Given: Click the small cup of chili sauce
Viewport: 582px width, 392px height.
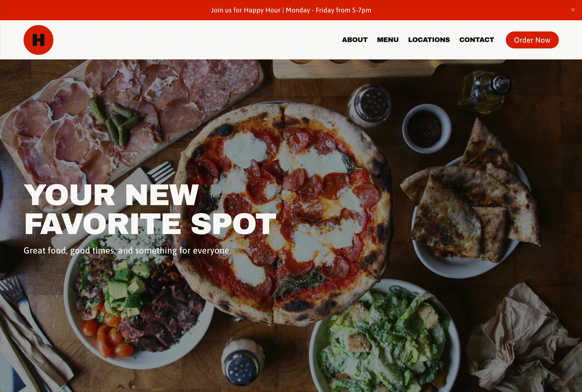Looking at the screenshot, I should [x=427, y=129].
